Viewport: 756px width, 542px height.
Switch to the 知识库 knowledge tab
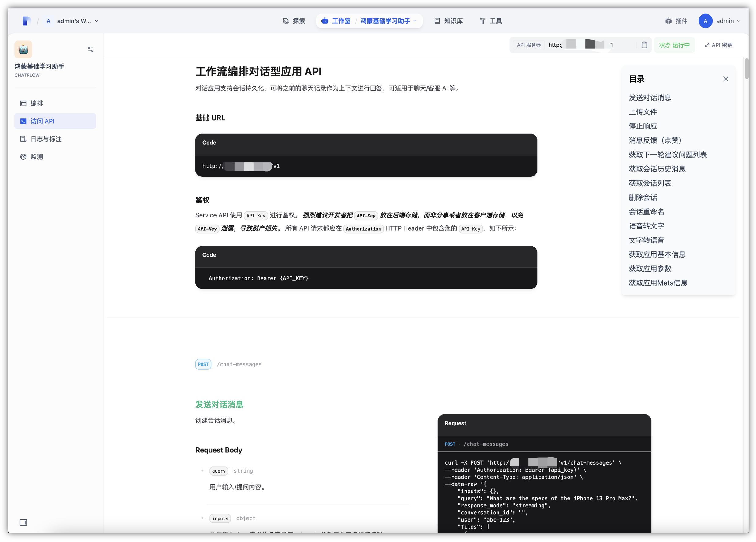click(448, 21)
